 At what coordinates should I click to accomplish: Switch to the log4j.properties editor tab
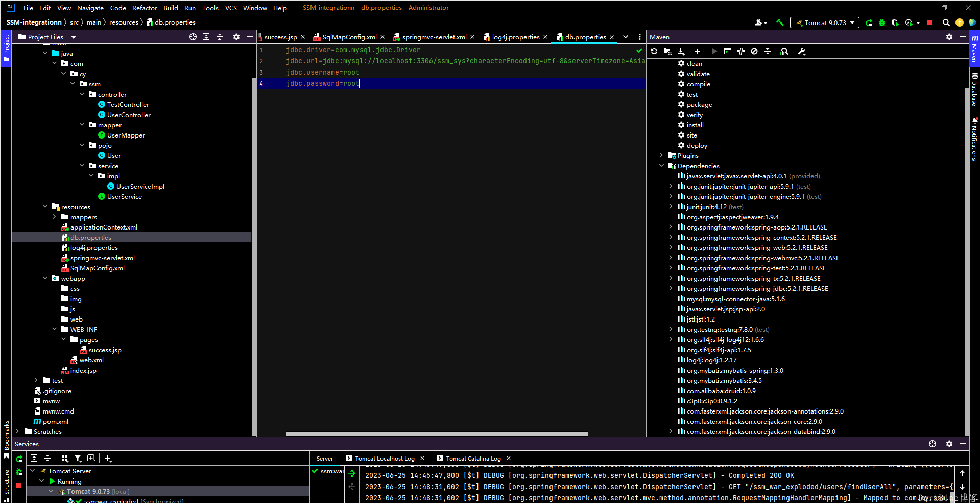pyautogui.click(x=515, y=37)
